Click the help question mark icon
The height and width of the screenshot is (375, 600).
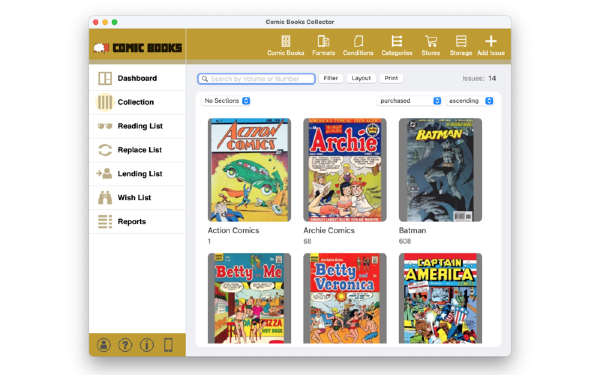pyautogui.click(x=125, y=345)
